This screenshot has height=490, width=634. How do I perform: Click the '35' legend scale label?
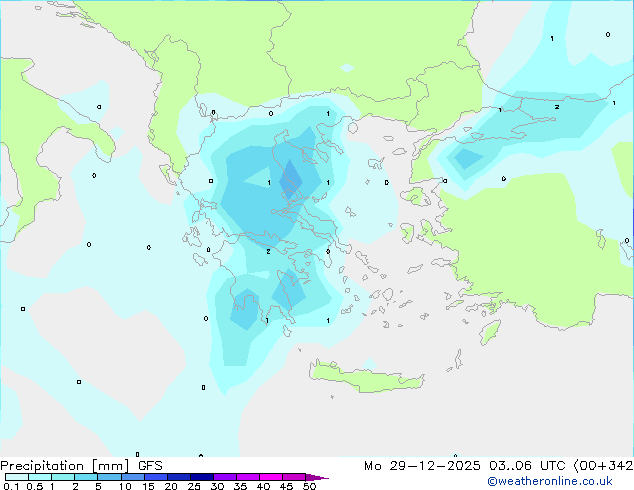pos(240,486)
